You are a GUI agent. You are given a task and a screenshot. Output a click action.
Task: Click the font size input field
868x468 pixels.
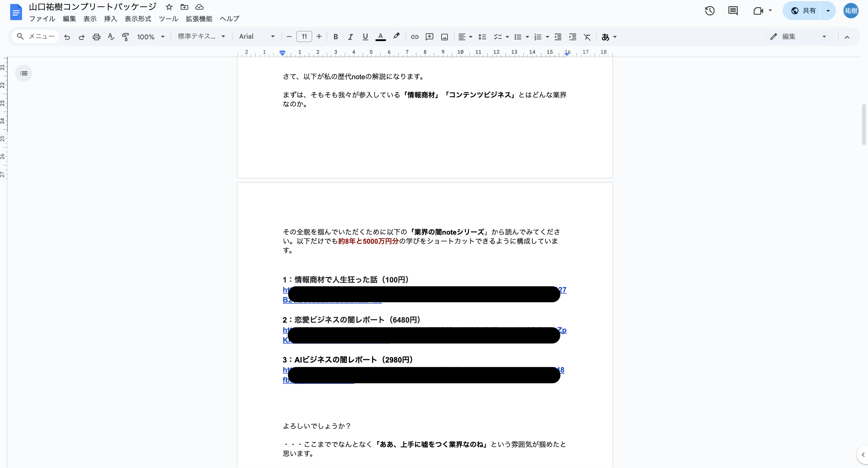[304, 36]
